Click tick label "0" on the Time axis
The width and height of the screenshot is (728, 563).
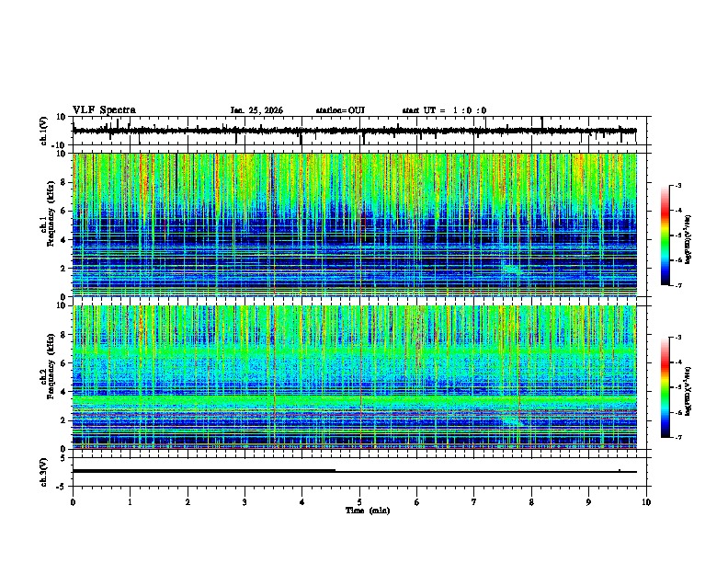73,502
